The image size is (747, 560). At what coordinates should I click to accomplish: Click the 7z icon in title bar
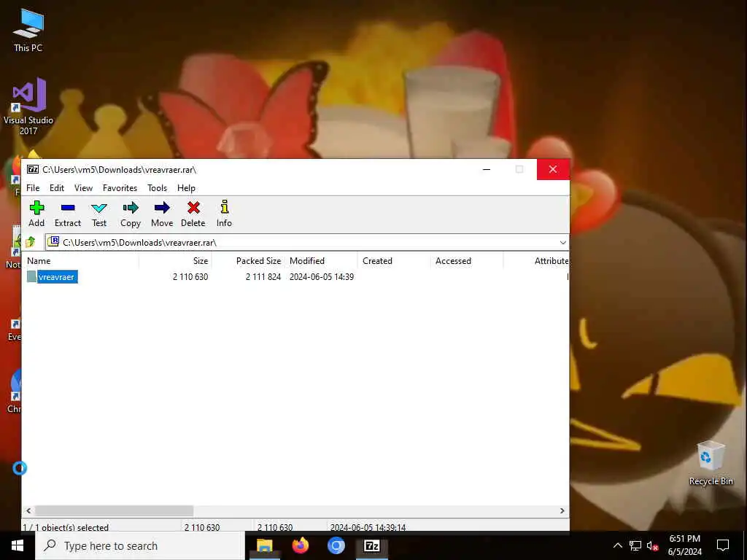tap(32, 169)
